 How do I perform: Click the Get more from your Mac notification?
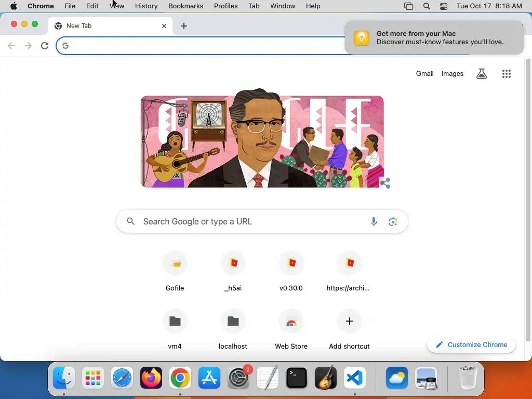pyautogui.click(x=434, y=37)
